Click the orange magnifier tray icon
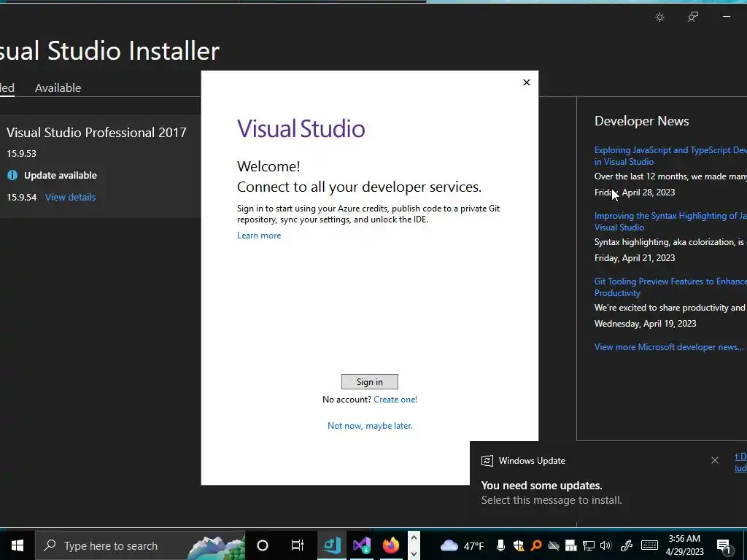The width and height of the screenshot is (747, 560). (x=536, y=545)
